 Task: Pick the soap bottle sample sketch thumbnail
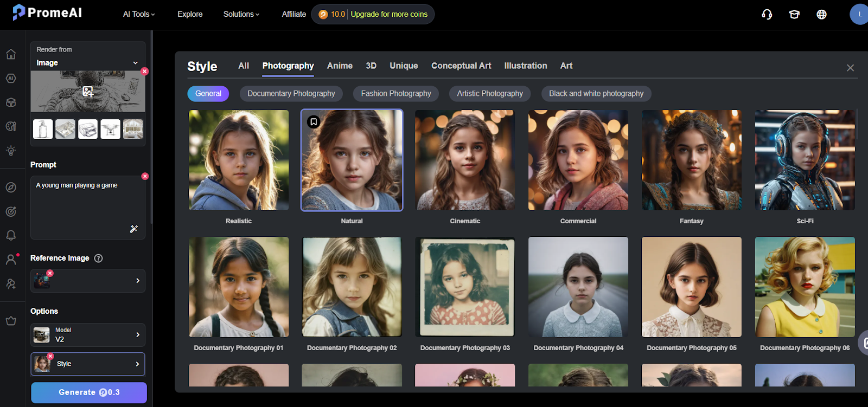click(x=43, y=129)
